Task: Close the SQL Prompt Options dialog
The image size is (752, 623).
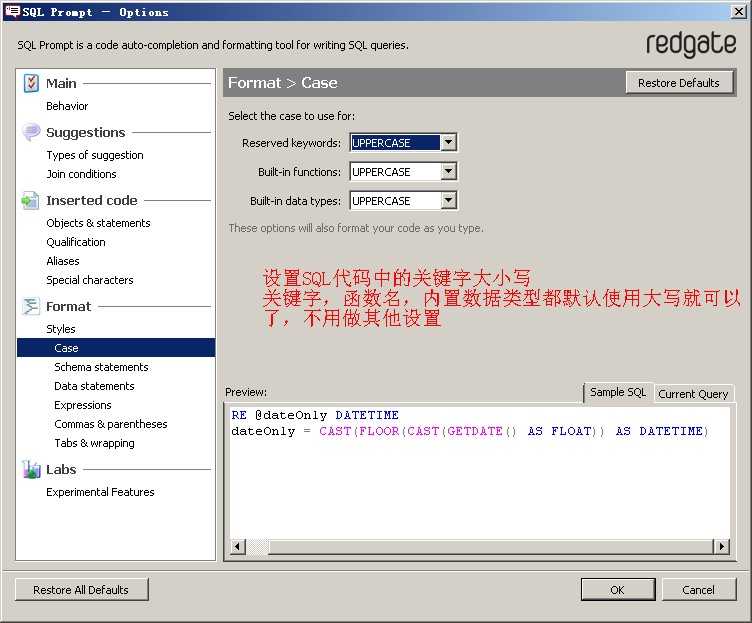Action: (739, 12)
